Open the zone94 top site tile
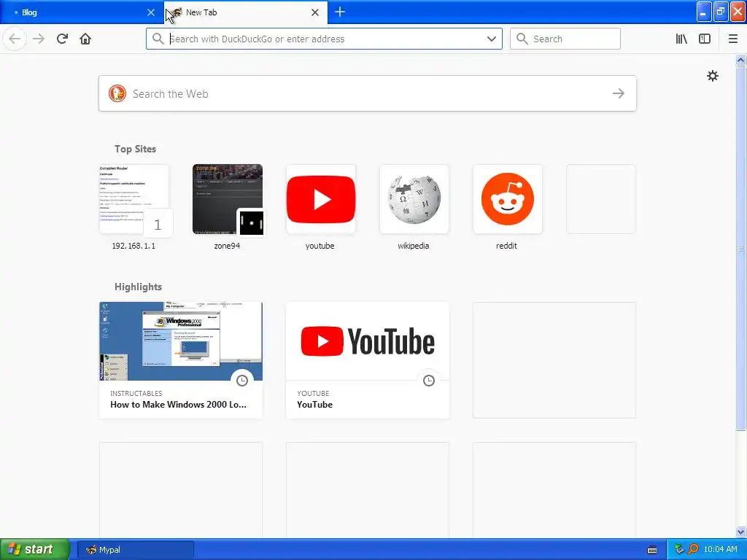 (x=228, y=199)
